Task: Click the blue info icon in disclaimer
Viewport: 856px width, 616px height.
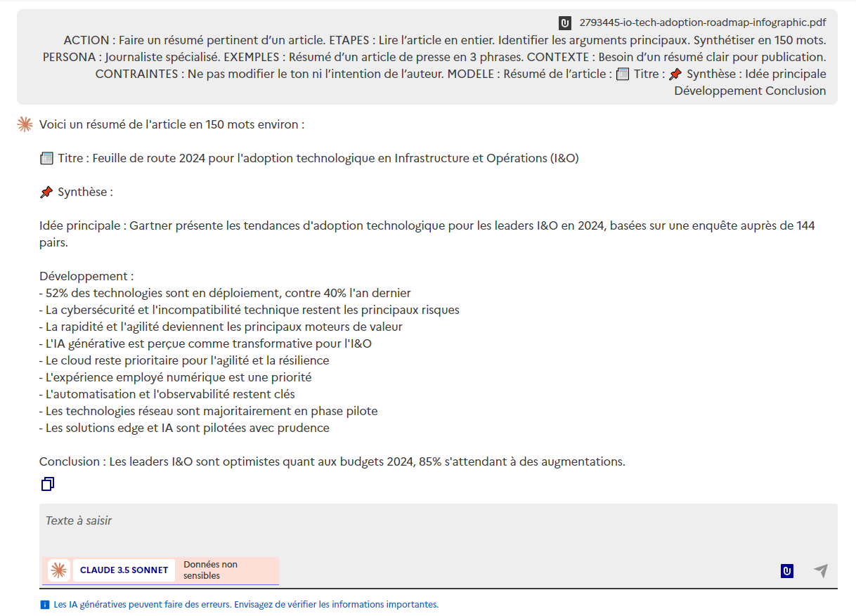Action: [x=45, y=605]
